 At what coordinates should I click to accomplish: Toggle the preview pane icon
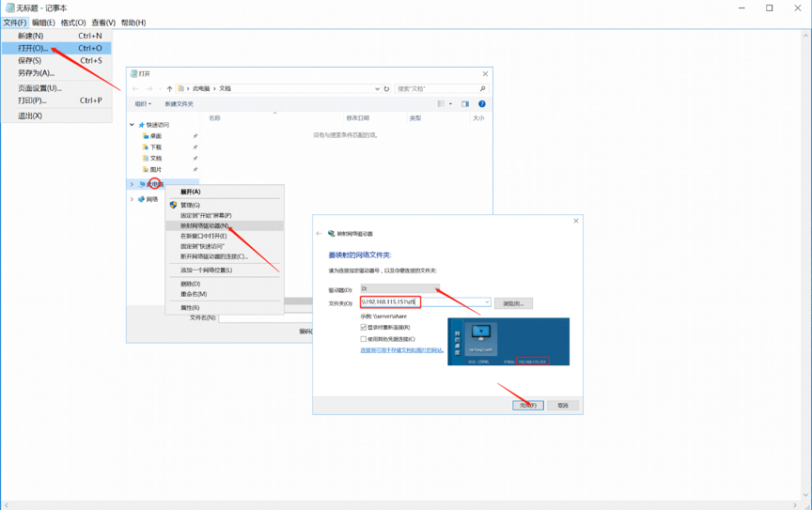click(x=465, y=104)
